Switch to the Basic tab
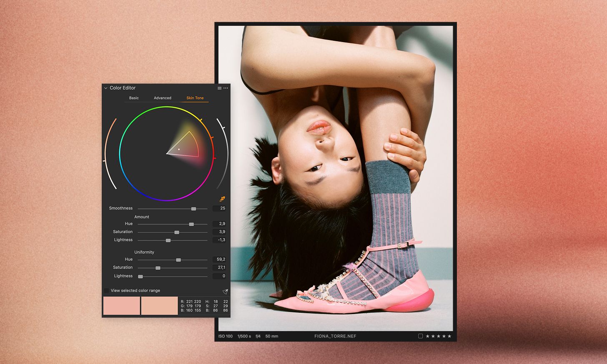Image resolution: width=607 pixels, height=364 pixels. [x=134, y=98]
